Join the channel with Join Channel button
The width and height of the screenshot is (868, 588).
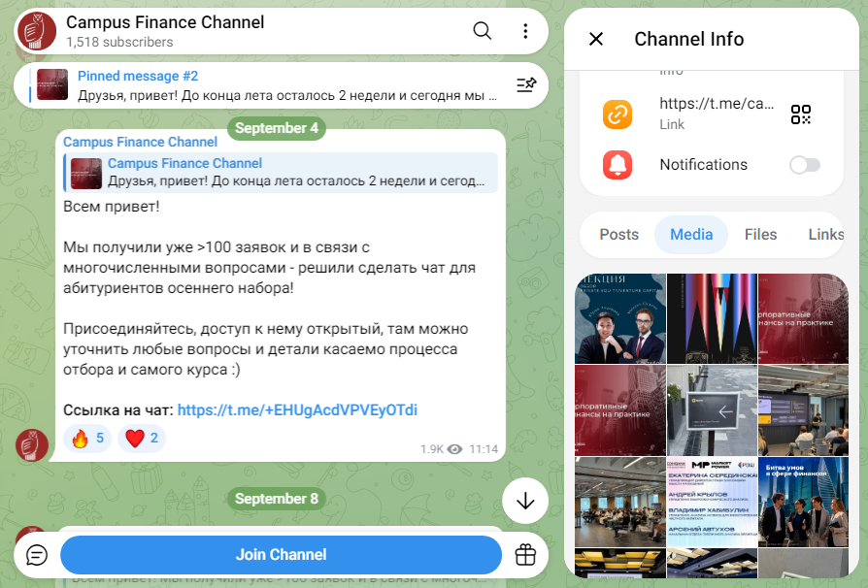pos(281,555)
